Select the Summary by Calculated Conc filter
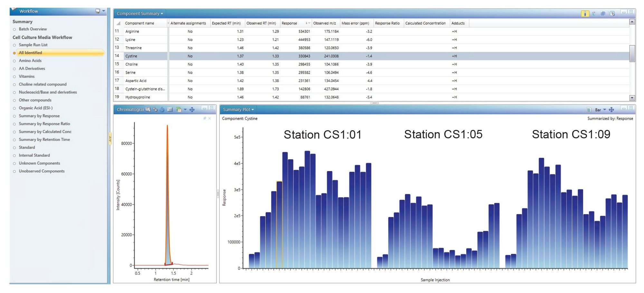Viewport: 644px width, 293px height. [45, 132]
